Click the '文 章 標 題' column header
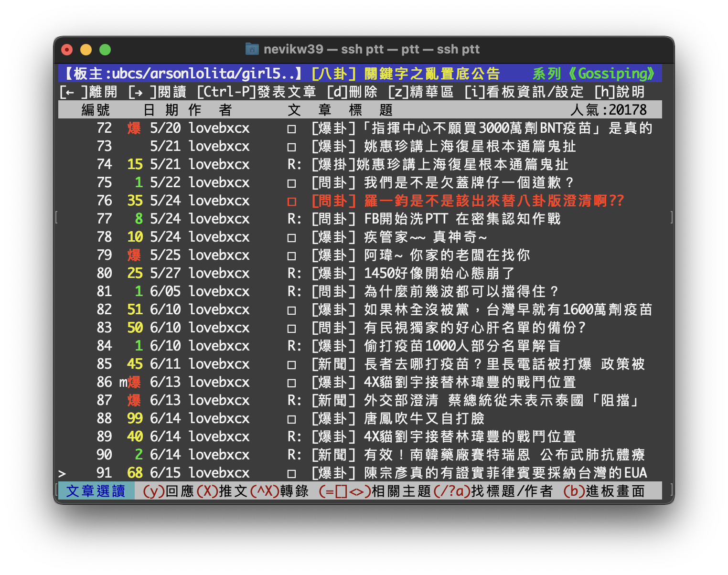The image size is (728, 575). [340, 110]
